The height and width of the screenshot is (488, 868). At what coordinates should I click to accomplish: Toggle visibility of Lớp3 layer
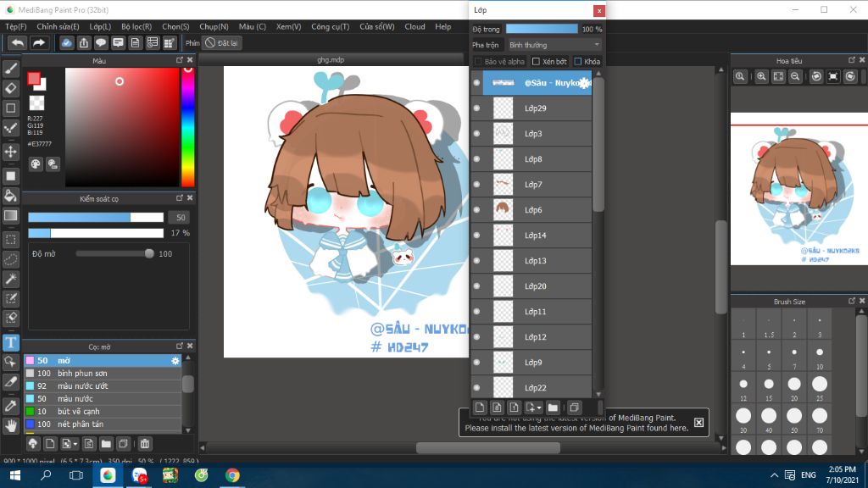(x=476, y=134)
